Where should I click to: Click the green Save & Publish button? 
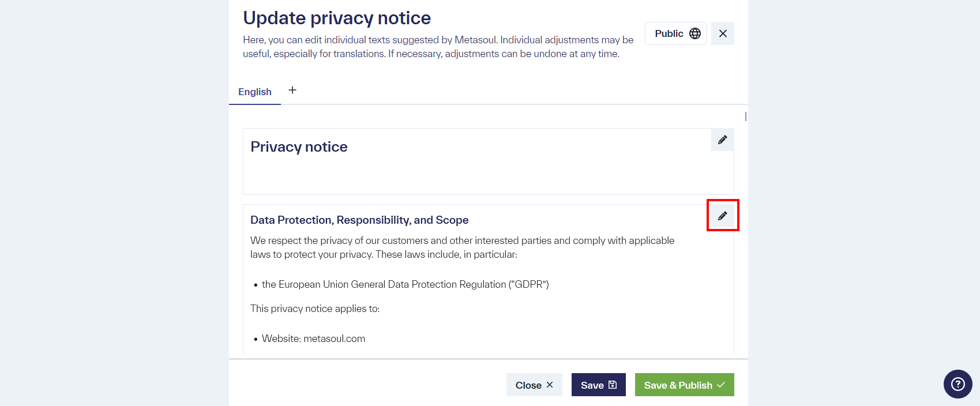(x=684, y=385)
